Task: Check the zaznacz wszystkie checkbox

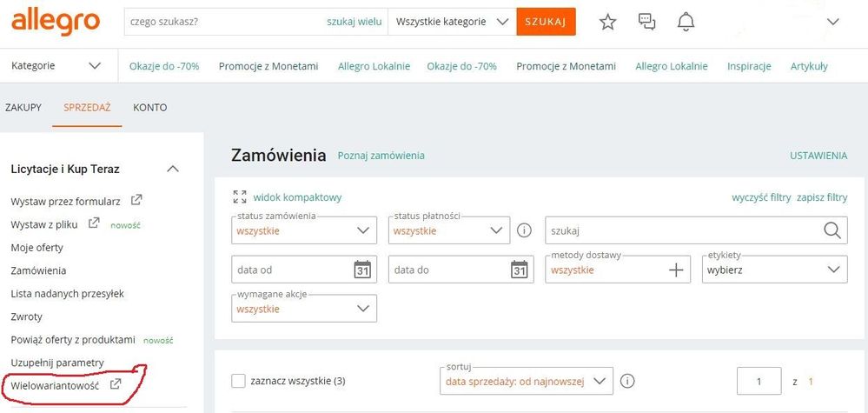Action: pyautogui.click(x=238, y=381)
